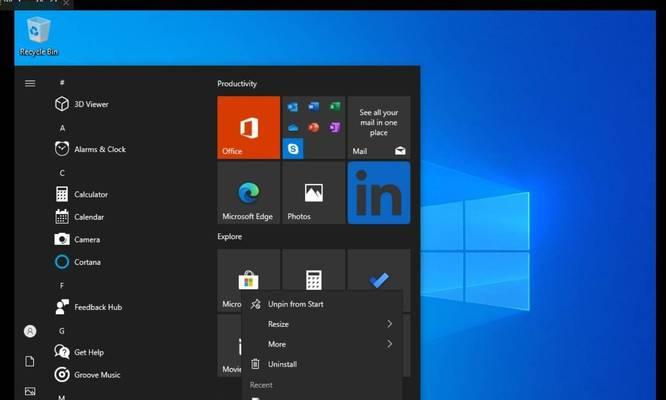Click the # letter header
This screenshot has width=666, height=400.
62,82
